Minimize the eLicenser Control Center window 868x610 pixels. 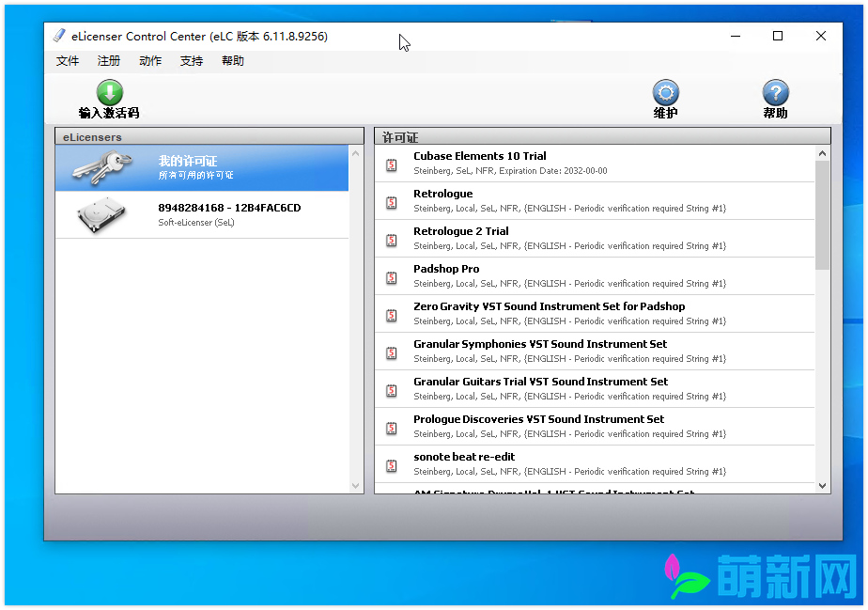[736, 36]
